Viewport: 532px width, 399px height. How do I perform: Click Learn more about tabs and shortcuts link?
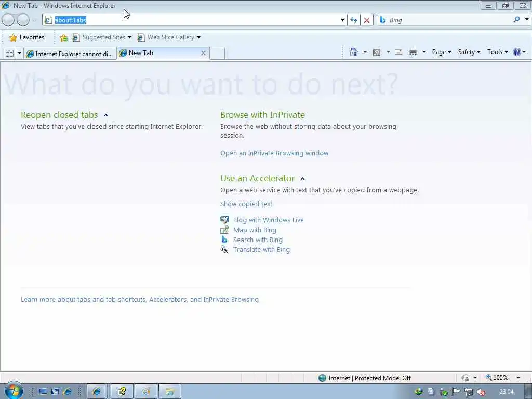pos(139,300)
